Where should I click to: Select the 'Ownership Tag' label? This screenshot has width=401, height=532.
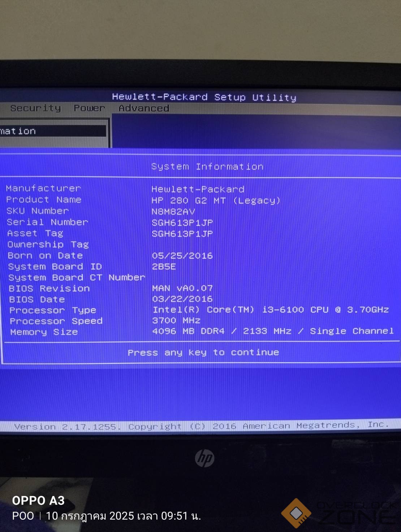pyautogui.click(x=48, y=244)
